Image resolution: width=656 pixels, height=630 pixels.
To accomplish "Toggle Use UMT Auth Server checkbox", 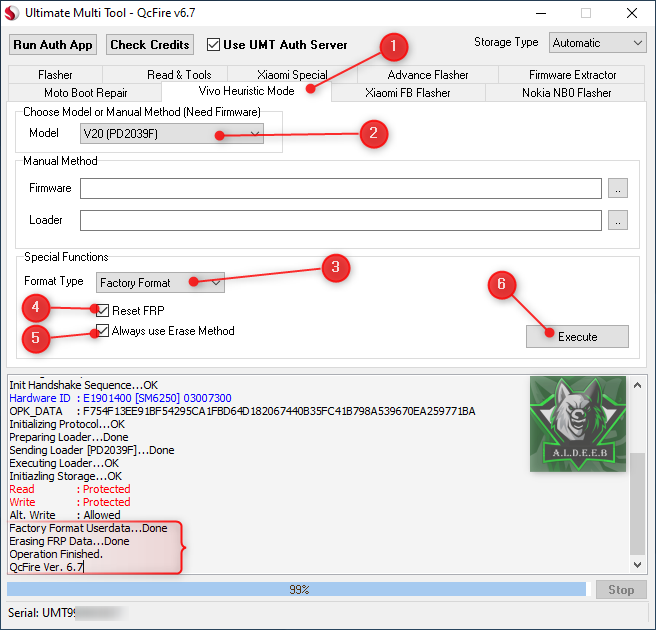I will (x=213, y=45).
